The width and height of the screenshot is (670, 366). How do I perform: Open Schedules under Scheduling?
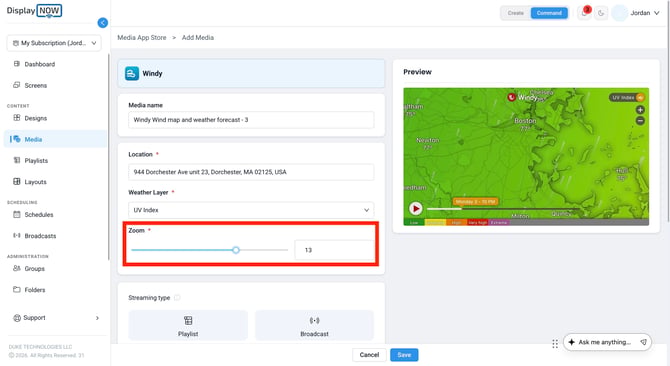[x=38, y=215]
